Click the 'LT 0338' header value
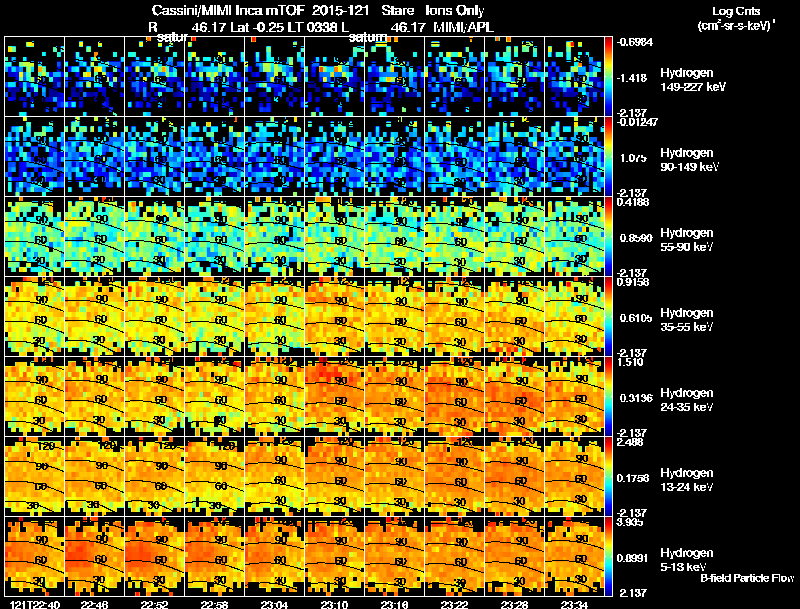This screenshot has height=609, width=800. (x=311, y=28)
